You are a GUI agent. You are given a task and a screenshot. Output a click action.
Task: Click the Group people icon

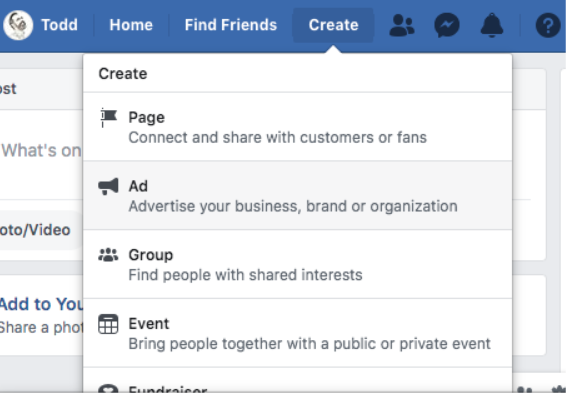click(108, 255)
